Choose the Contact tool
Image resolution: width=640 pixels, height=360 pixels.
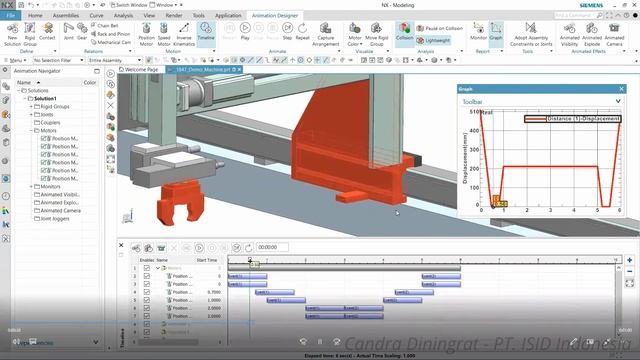click(47, 31)
